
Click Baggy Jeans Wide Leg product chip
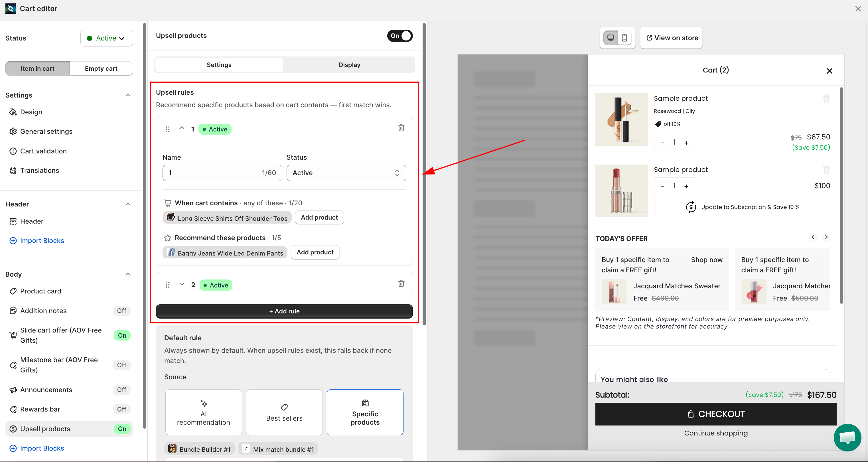point(225,252)
